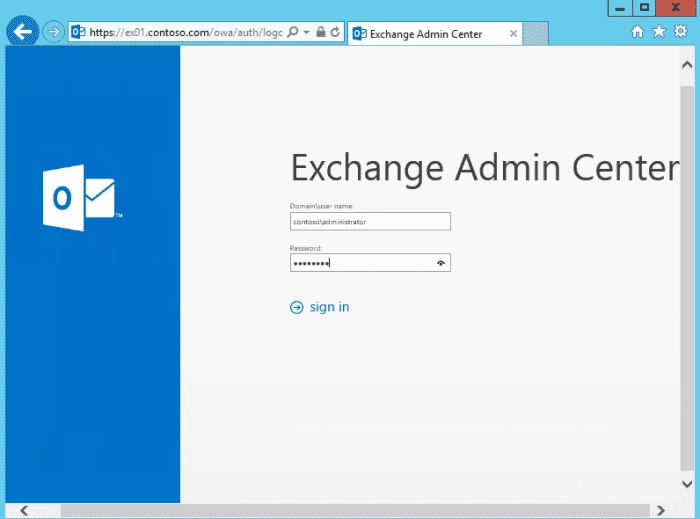The width and height of the screenshot is (700, 519).
Task: Maximize the browser window
Action: pos(644,8)
